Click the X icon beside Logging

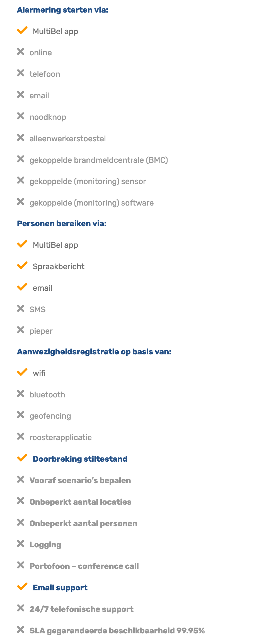(x=21, y=544)
